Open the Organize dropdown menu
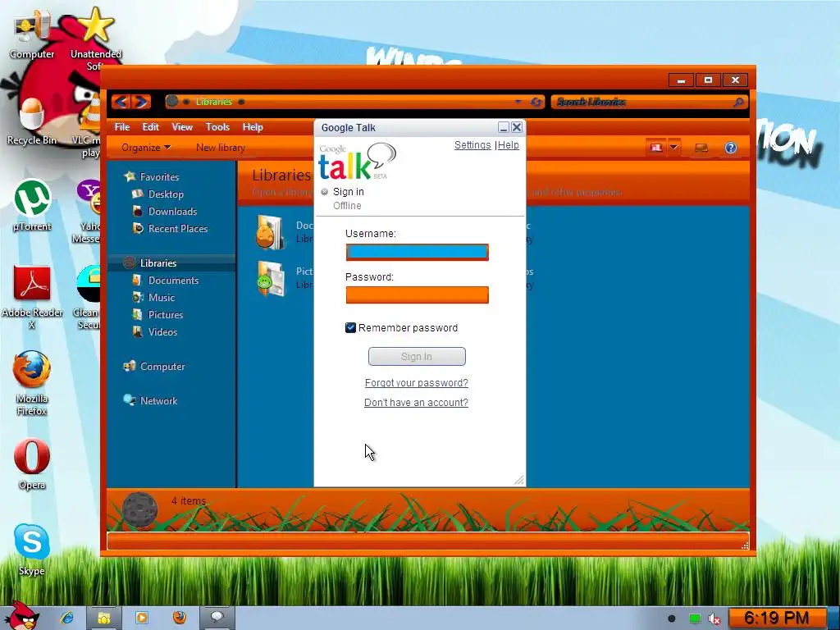This screenshot has width=840, height=630. coord(146,148)
